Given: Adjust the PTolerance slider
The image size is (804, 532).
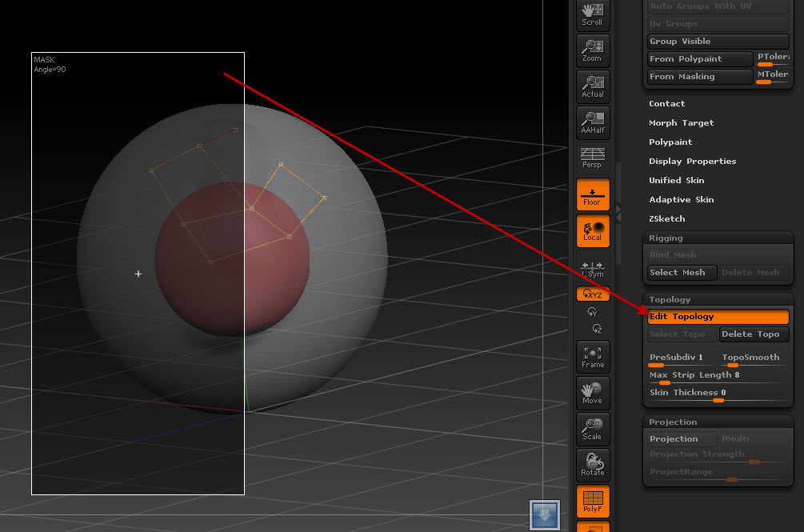Looking at the screenshot, I should (773, 59).
